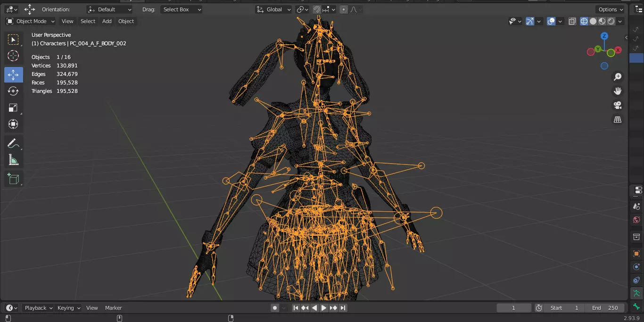Screen dimensions: 644x322
Task: Open the timeline View menu
Action: click(92, 308)
